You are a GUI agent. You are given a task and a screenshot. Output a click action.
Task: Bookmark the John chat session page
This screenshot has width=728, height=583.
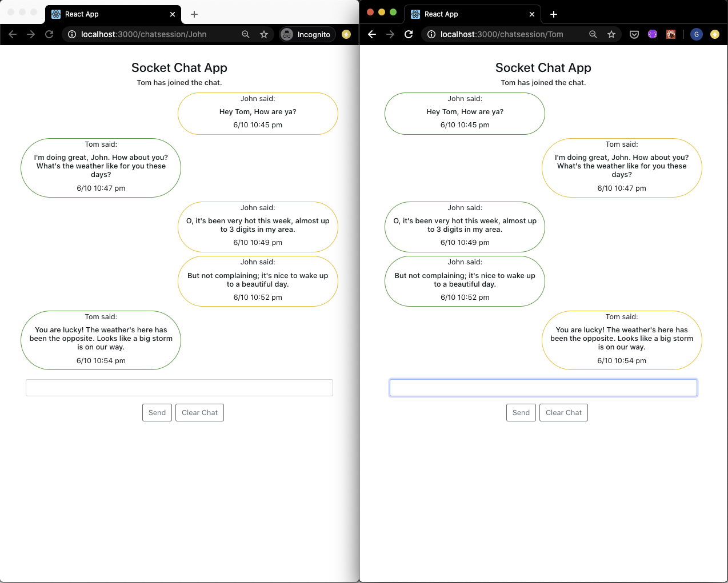coord(264,34)
